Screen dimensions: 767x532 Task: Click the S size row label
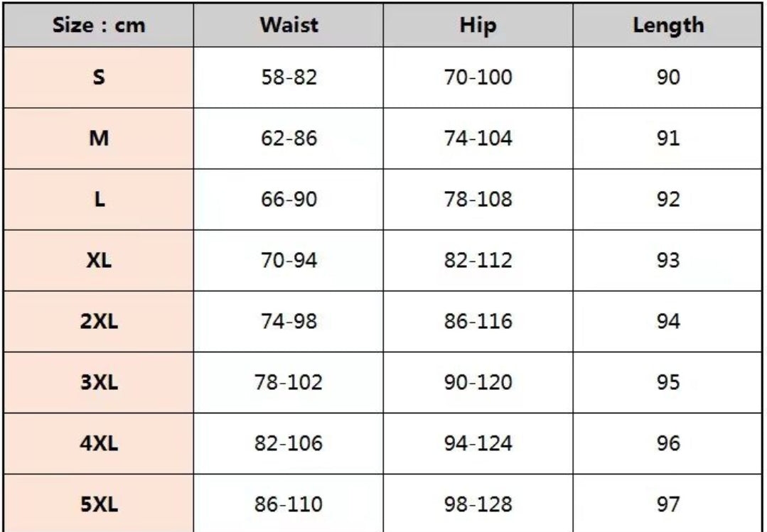(99, 77)
